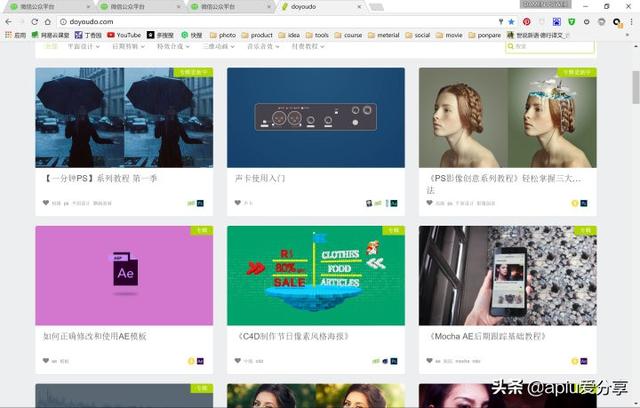Like the Mocha AE tutorial with heart
This screenshot has width=640, height=408.
pos(429,361)
